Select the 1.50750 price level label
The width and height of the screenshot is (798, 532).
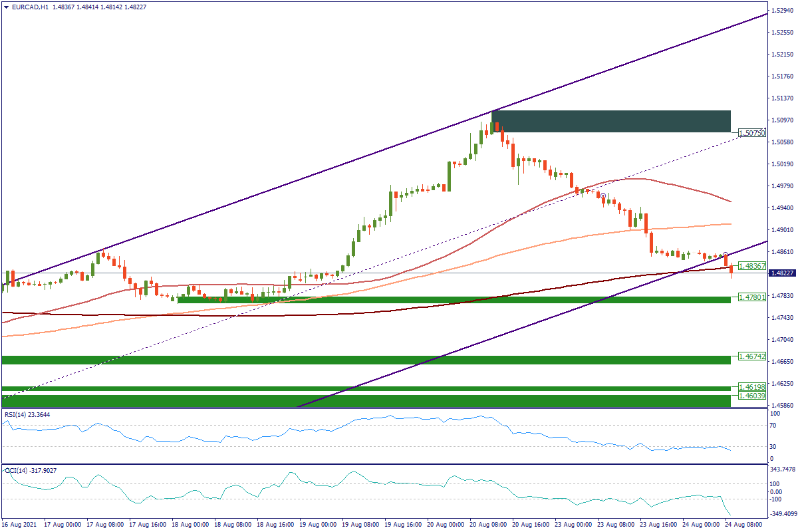point(749,134)
